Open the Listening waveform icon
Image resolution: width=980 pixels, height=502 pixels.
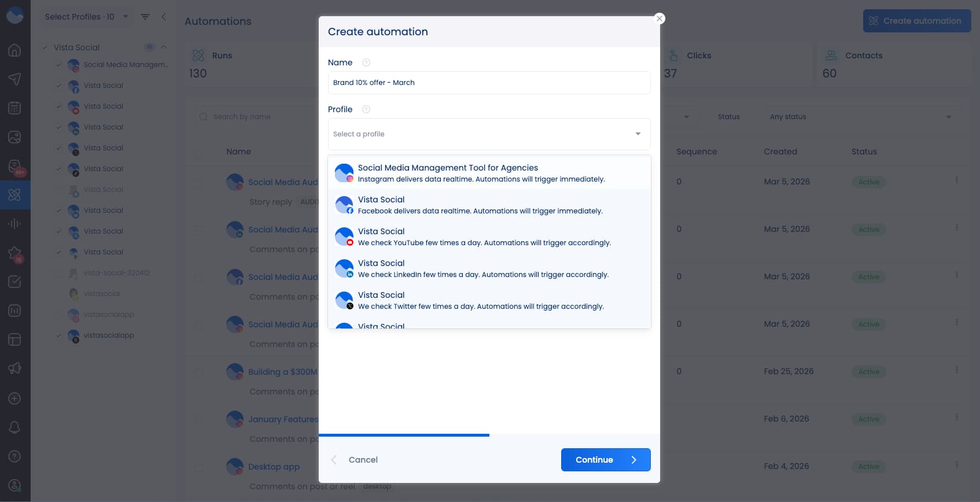point(14,224)
